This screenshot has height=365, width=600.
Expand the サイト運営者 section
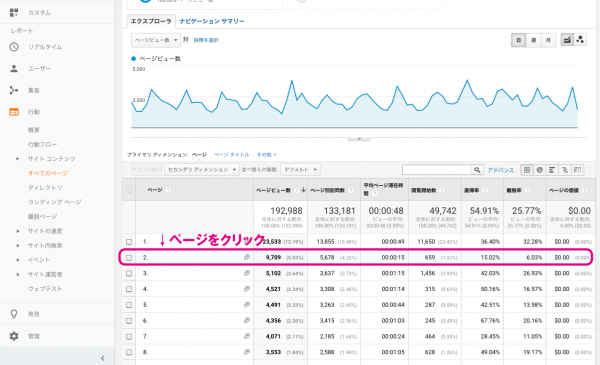click(17, 274)
